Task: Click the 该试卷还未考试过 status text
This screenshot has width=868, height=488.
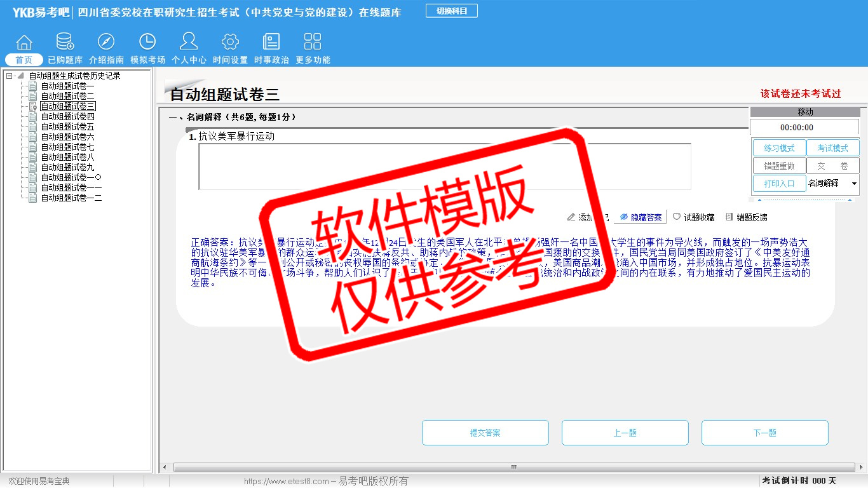Action: [x=801, y=93]
